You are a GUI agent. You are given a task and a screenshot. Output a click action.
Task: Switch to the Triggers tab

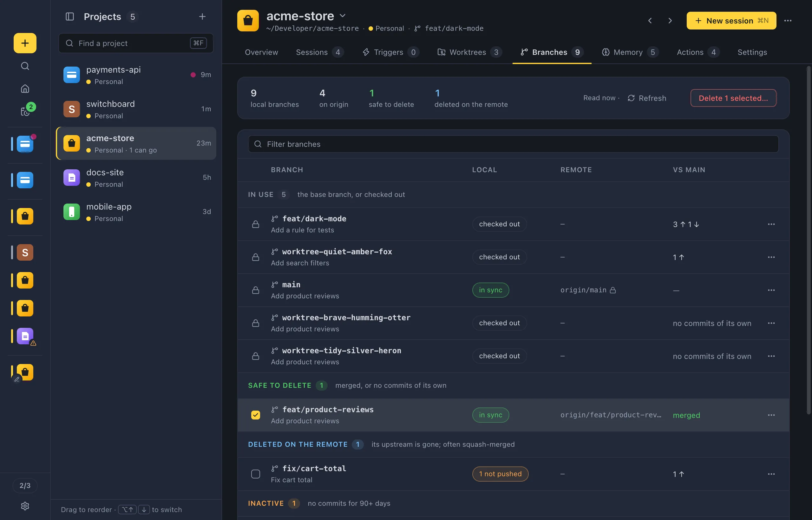391,52
